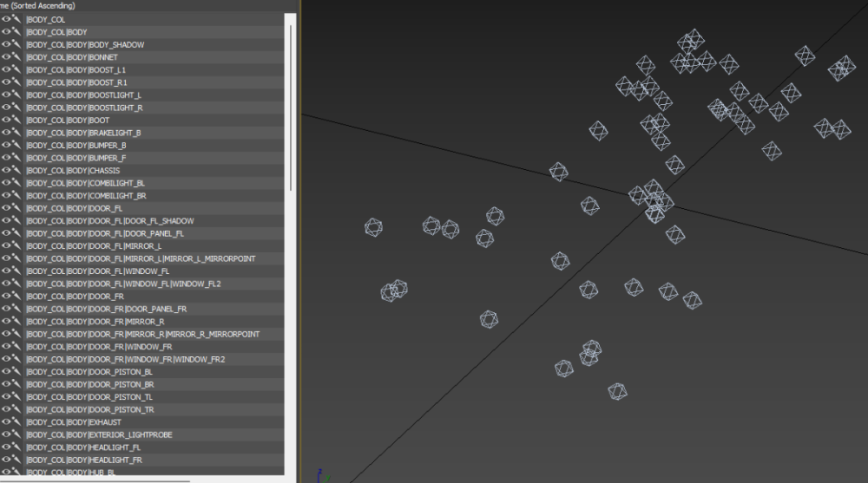Click the object icon for BODY_COL|BODY|BOOT row
This screenshot has height=483, width=868.
pos(16,121)
